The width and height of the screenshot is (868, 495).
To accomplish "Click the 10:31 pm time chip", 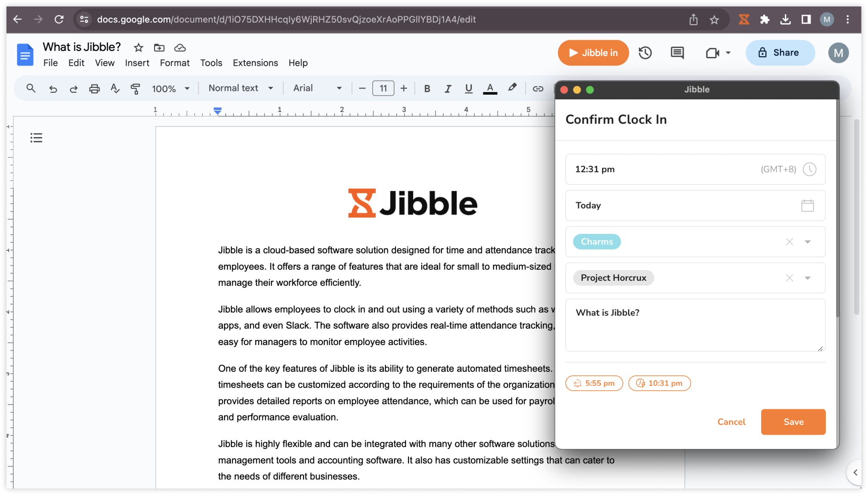I will (x=659, y=383).
